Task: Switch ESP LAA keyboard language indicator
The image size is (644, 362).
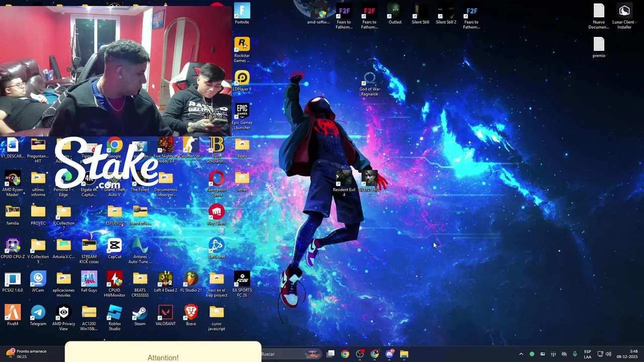Action: (588, 354)
